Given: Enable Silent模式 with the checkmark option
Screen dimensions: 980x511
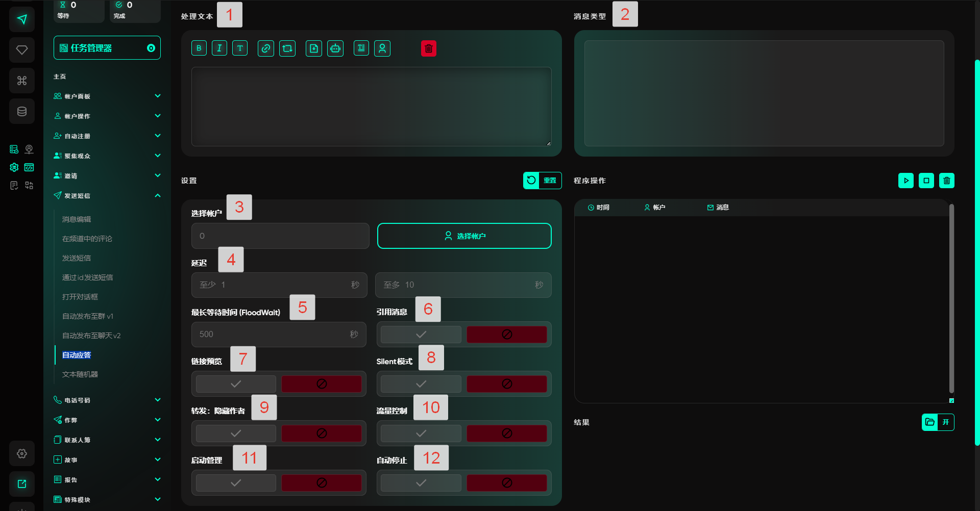Looking at the screenshot, I should pos(421,384).
